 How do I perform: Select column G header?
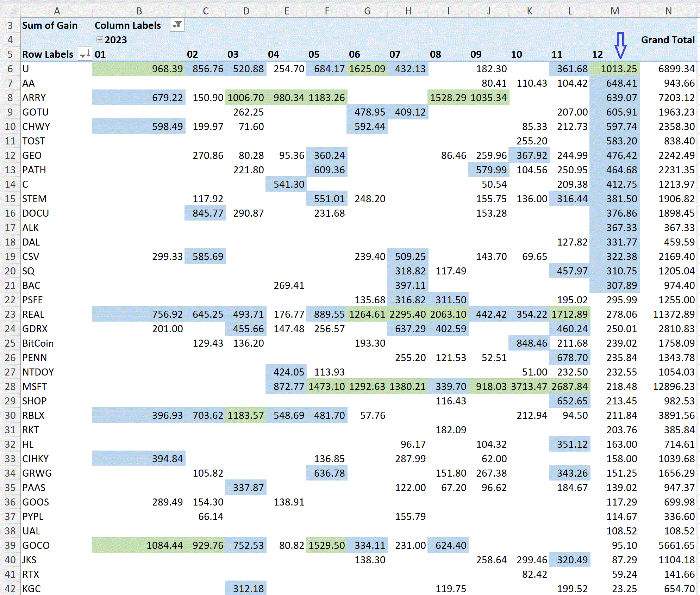coord(367,11)
